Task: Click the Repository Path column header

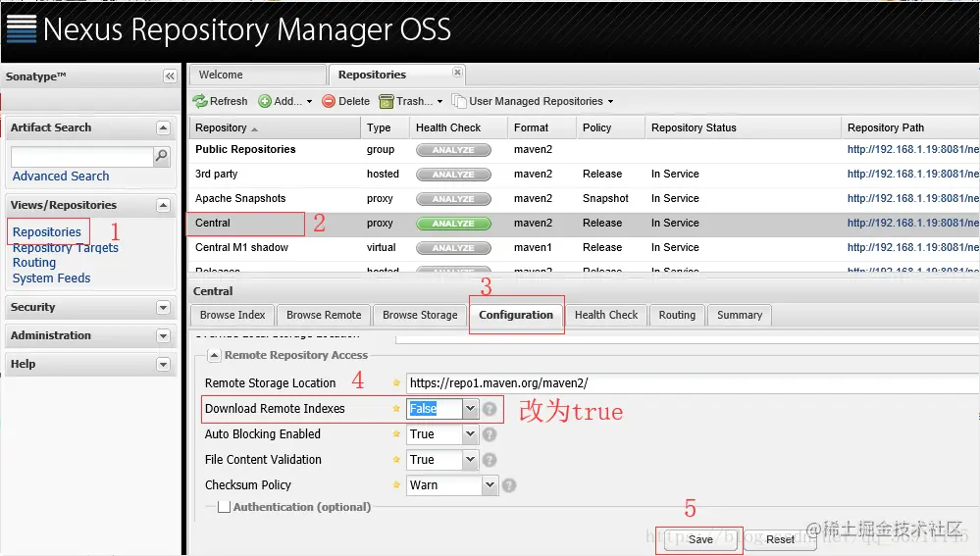Action: (x=910, y=128)
